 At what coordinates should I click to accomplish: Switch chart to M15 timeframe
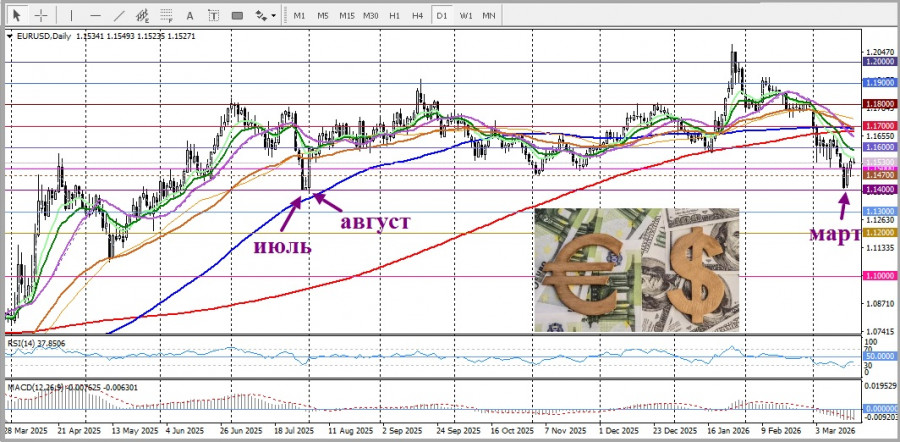pos(346,15)
